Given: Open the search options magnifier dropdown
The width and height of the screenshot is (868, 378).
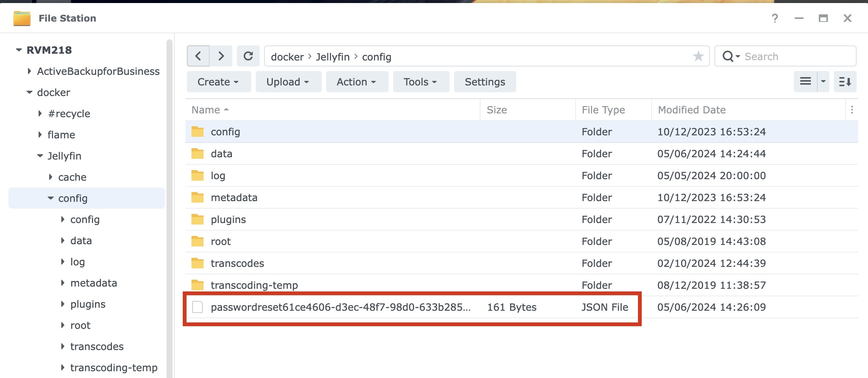Looking at the screenshot, I should pos(731,56).
